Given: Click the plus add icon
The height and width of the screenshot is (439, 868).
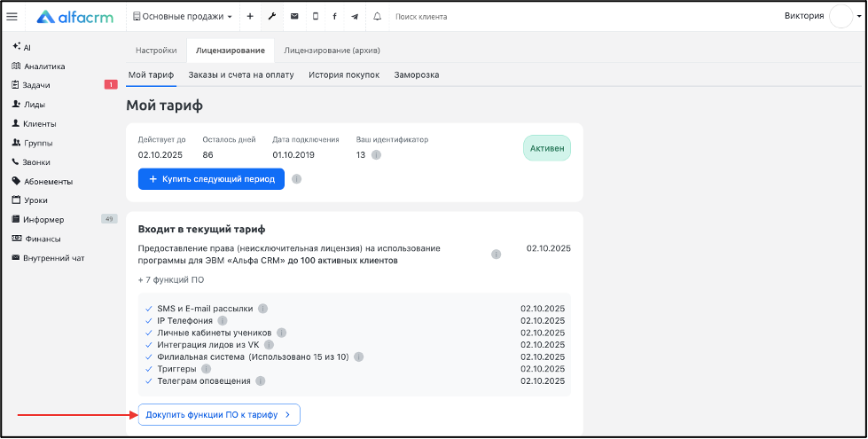Looking at the screenshot, I should [250, 17].
